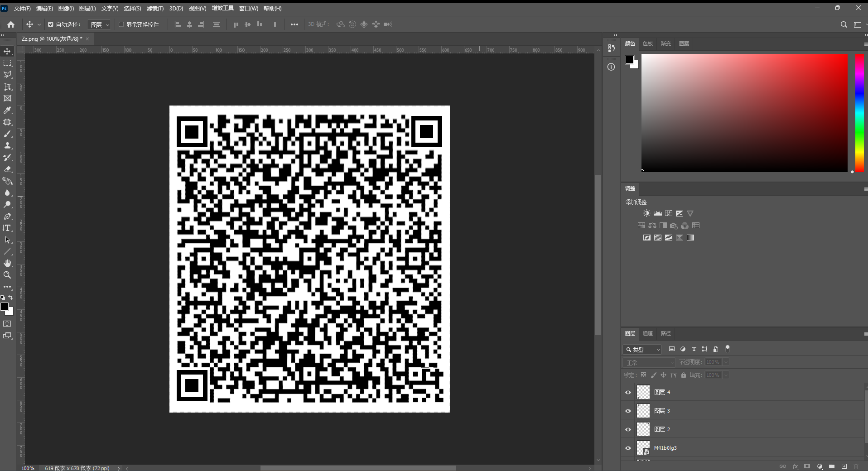Viewport: 868px width, 471px height.
Task: Select the Eyedropper tool
Action: tap(7, 110)
